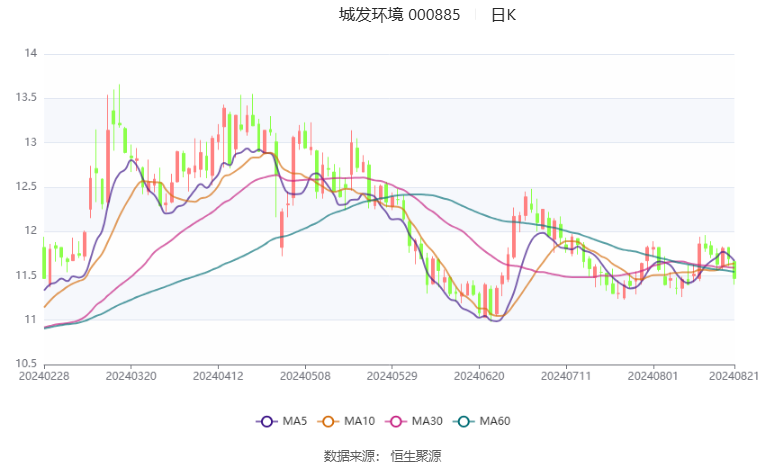This screenshot has width=765, height=465.
Task: Click x-axis date label 20240320
Action: 131,376
